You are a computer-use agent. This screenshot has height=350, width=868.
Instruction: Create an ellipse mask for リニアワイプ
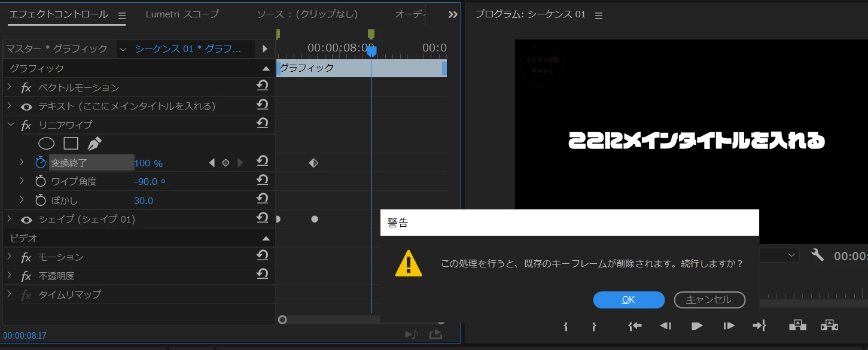47,144
